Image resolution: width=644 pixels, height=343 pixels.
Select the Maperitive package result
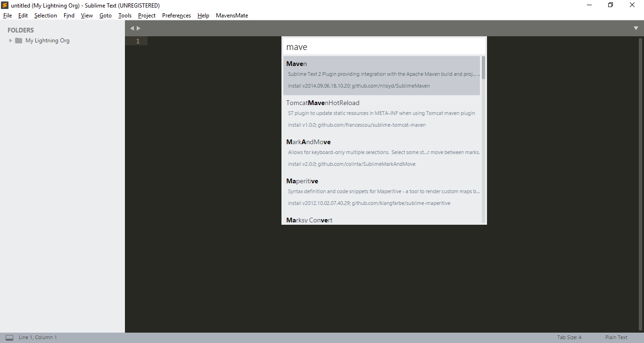pos(381,193)
